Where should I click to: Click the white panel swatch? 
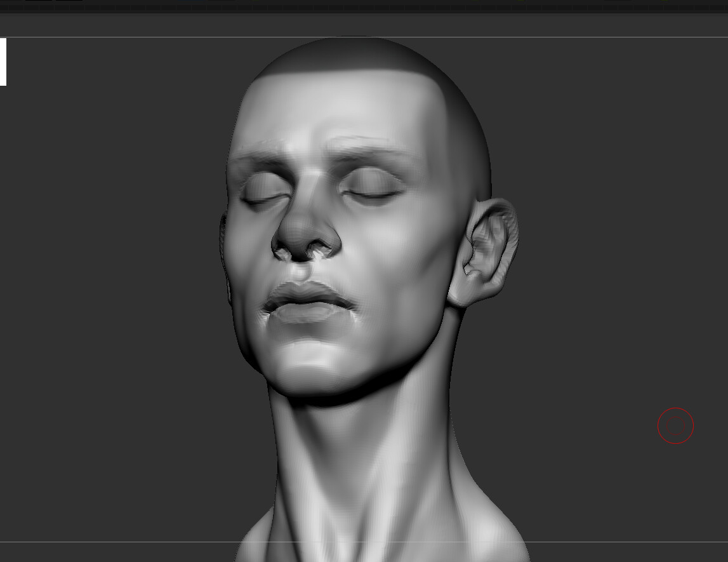coord(3,62)
